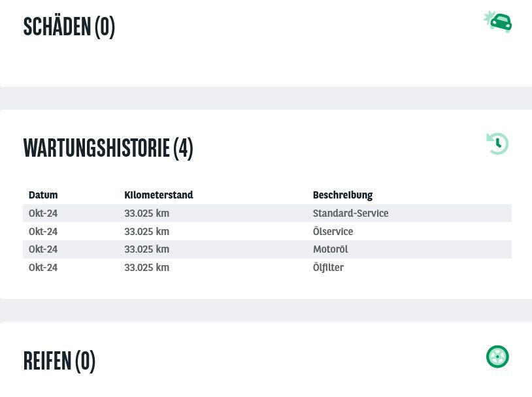Expand the SCHÄDEN (0) section heading
532x397 pixels.
tap(69, 27)
